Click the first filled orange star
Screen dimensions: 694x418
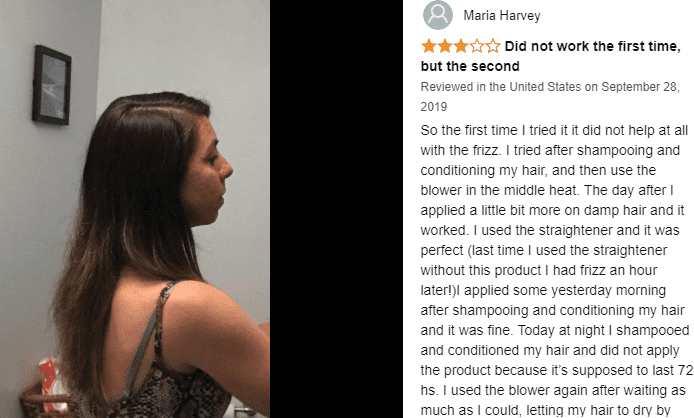(428, 46)
